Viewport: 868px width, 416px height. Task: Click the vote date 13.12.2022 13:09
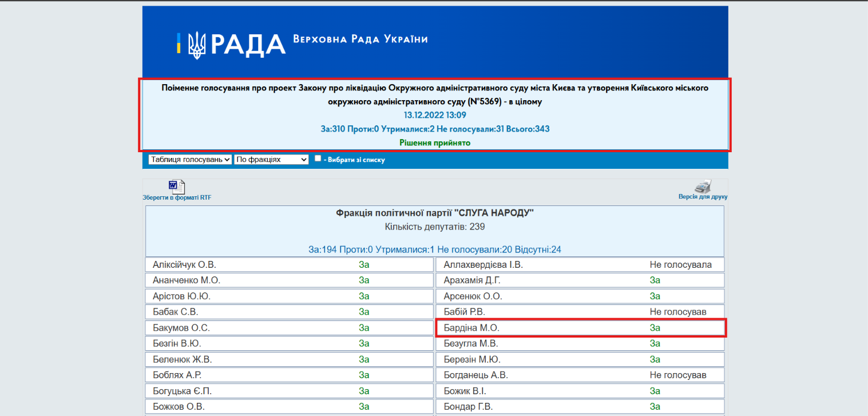pyautogui.click(x=435, y=115)
